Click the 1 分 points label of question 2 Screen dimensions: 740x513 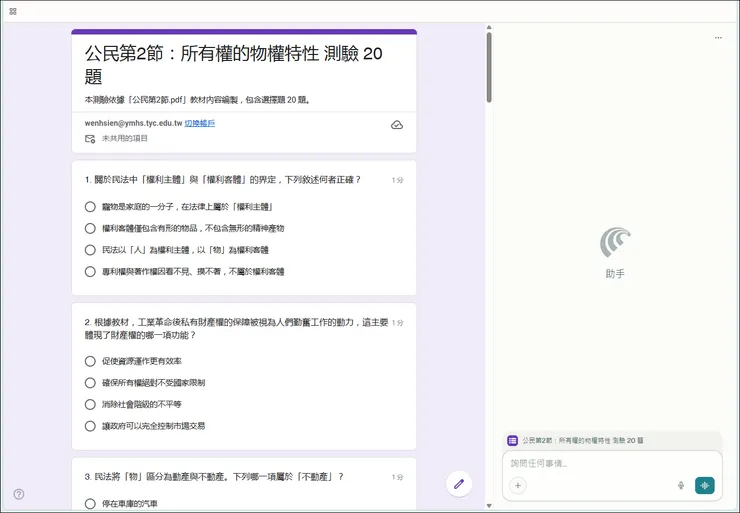point(397,323)
